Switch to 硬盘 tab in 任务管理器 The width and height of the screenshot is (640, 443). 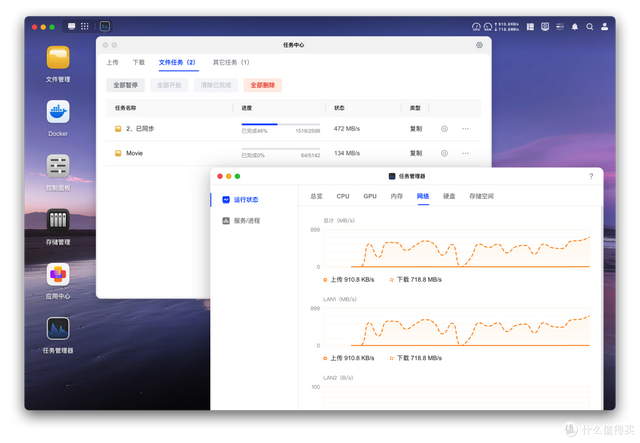[x=449, y=196]
